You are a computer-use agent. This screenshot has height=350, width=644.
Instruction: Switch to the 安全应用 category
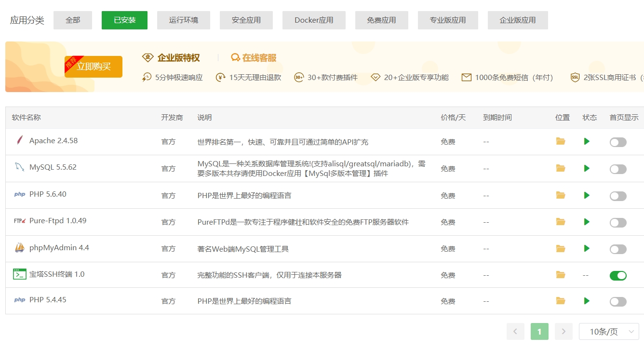point(246,20)
